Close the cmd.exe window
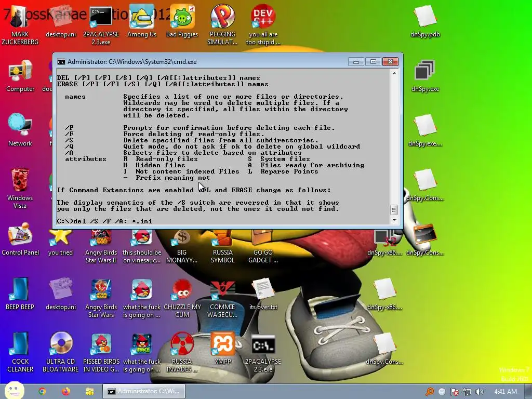 click(x=390, y=62)
